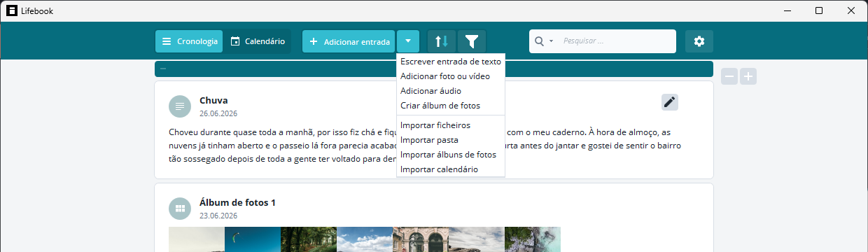Close the Adicionar entrada dropdown arrow
868x252 pixels.
pyautogui.click(x=408, y=41)
